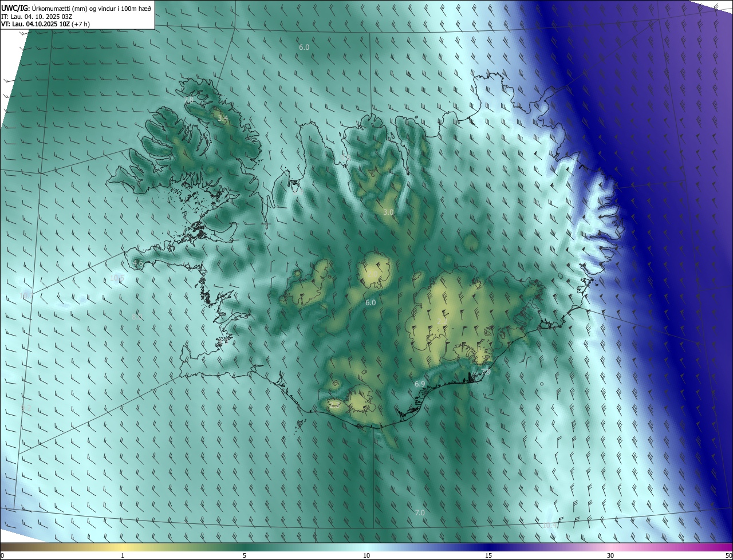Select the '5' tick label on the color scale
733x560 pixels.
point(245,555)
